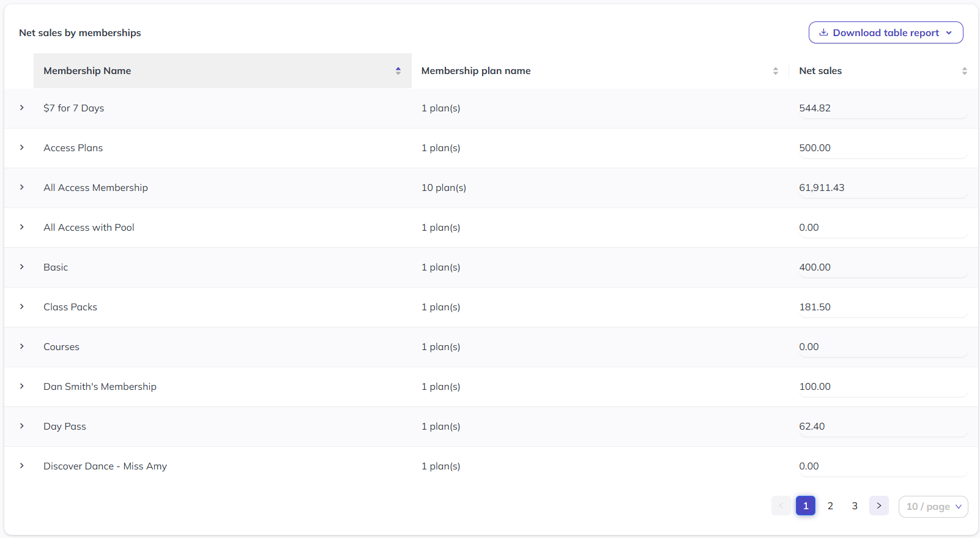The width and height of the screenshot is (980, 538).
Task: Click previous page arrow
Action: 781,506
